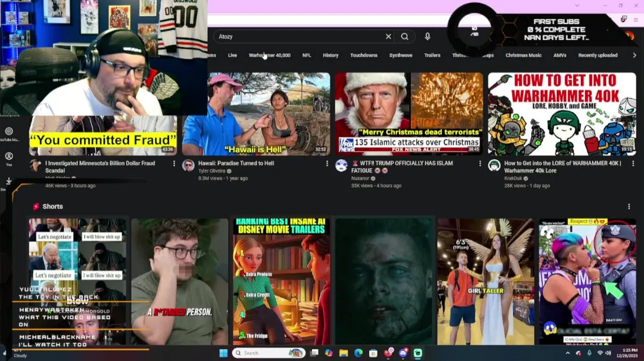Open Wi-Fi network settings in tray
The image size is (644, 361).
tap(600, 353)
